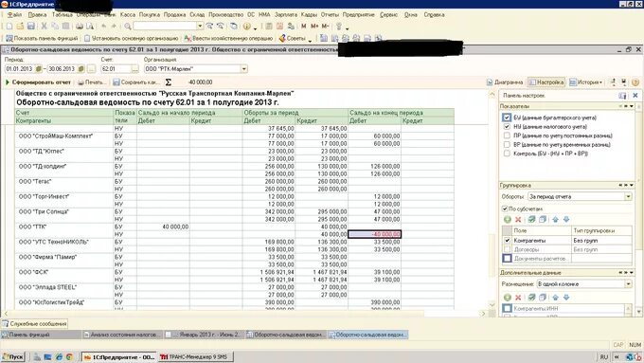Click the magnifier search icon in toolbar

(128, 27)
